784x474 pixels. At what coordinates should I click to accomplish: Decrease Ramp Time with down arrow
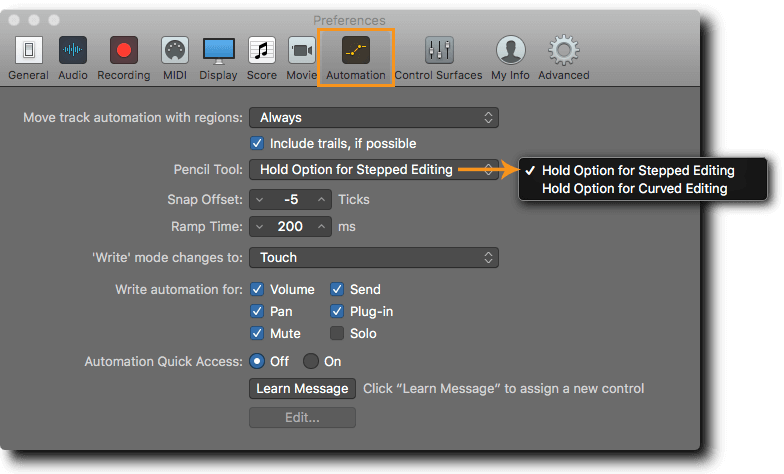coord(260,226)
